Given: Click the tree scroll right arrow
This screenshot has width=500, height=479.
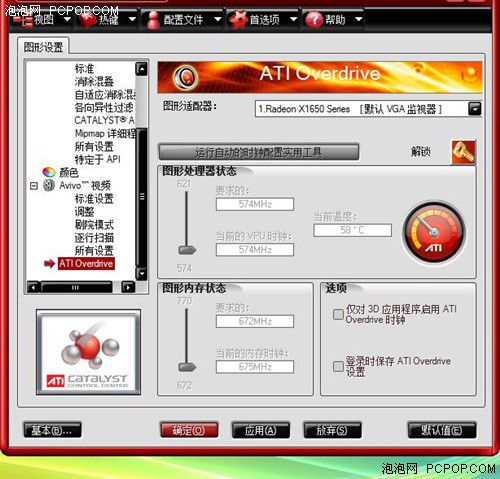Looking at the screenshot, I should [128, 287].
